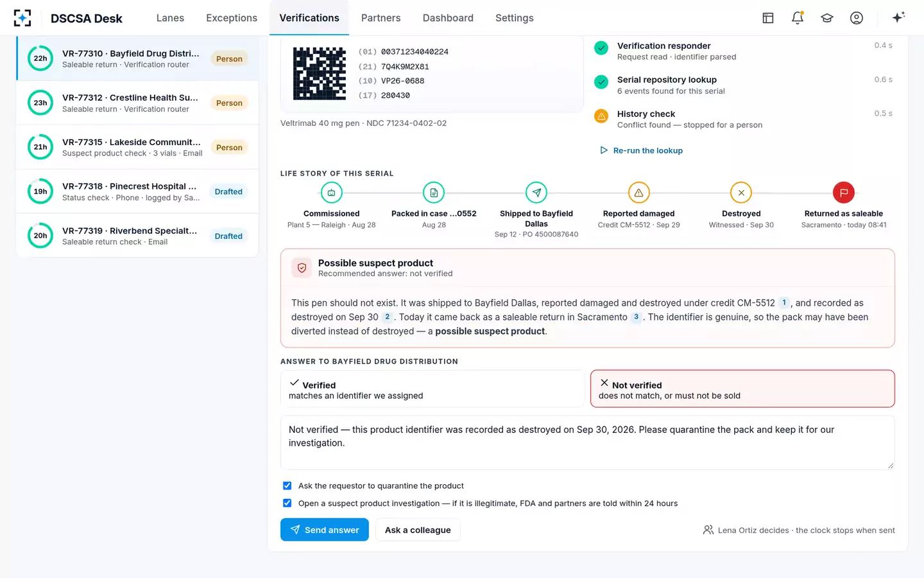The height and width of the screenshot is (578, 924).
Task: Click the DSCSA Desk logo icon
Action: [22, 18]
